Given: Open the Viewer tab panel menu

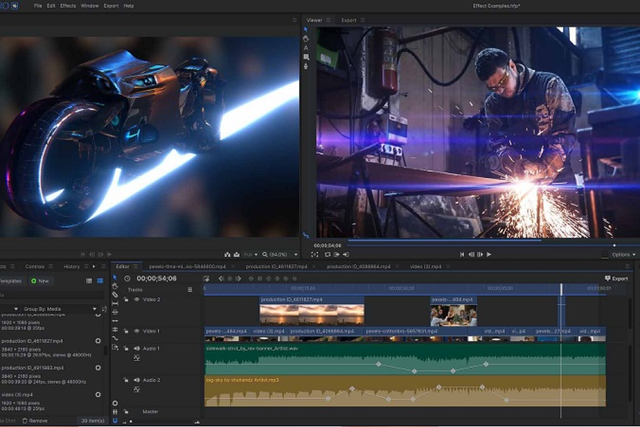Looking at the screenshot, I should click(x=329, y=20).
